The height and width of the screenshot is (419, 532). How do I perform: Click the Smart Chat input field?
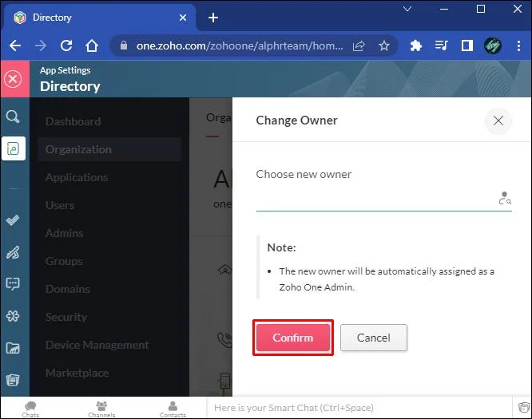point(359,408)
